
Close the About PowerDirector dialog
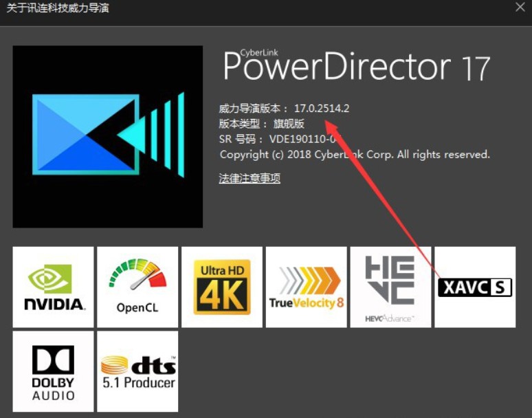pos(520,7)
